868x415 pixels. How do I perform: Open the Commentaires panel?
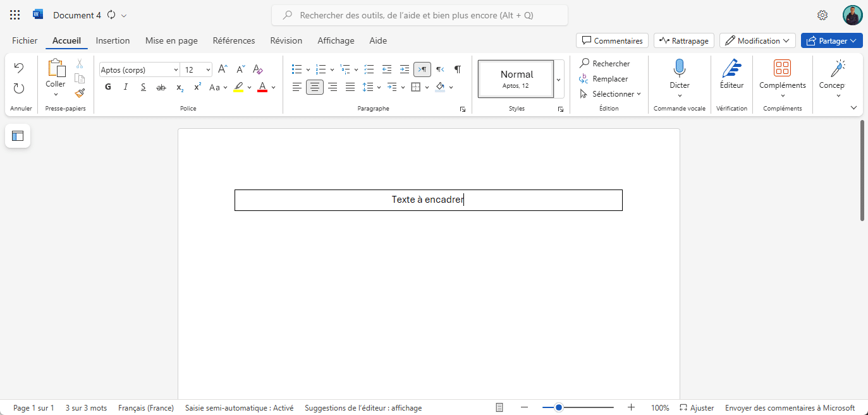click(x=611, y=40)
